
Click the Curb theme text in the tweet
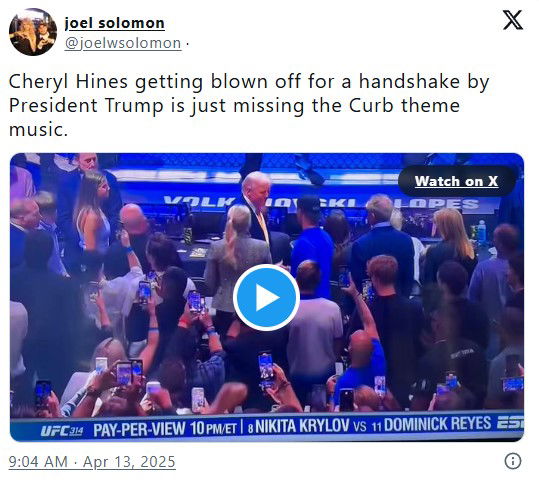coord(404,105)
